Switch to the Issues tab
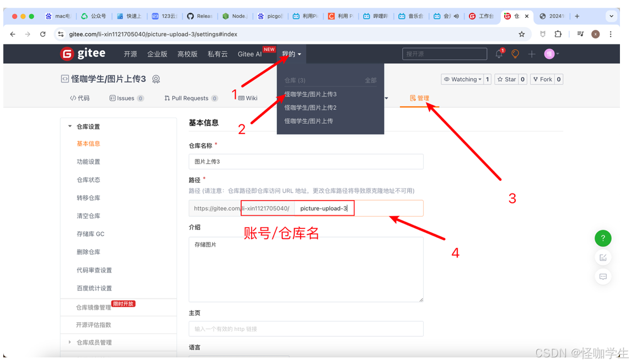 [x=126, y=98]
